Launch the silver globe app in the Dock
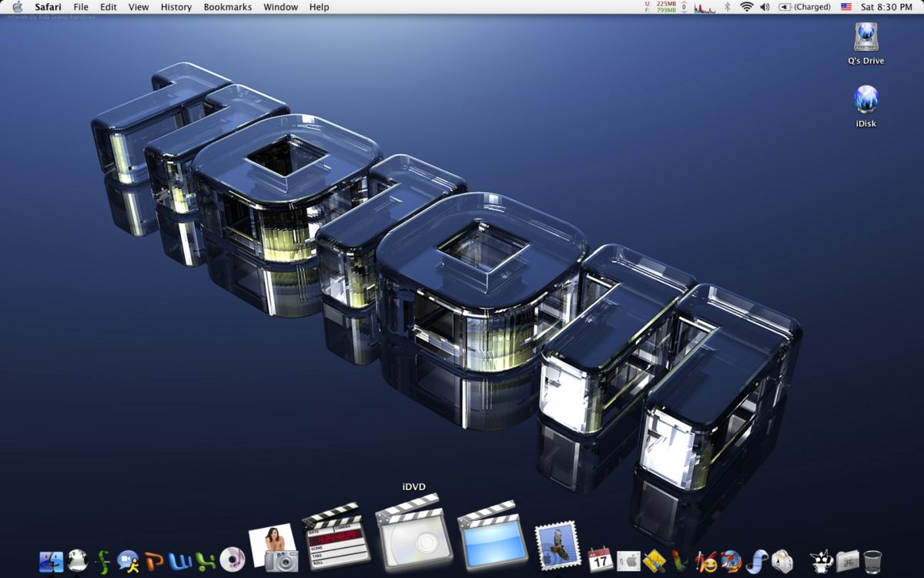 coord(77,560)
